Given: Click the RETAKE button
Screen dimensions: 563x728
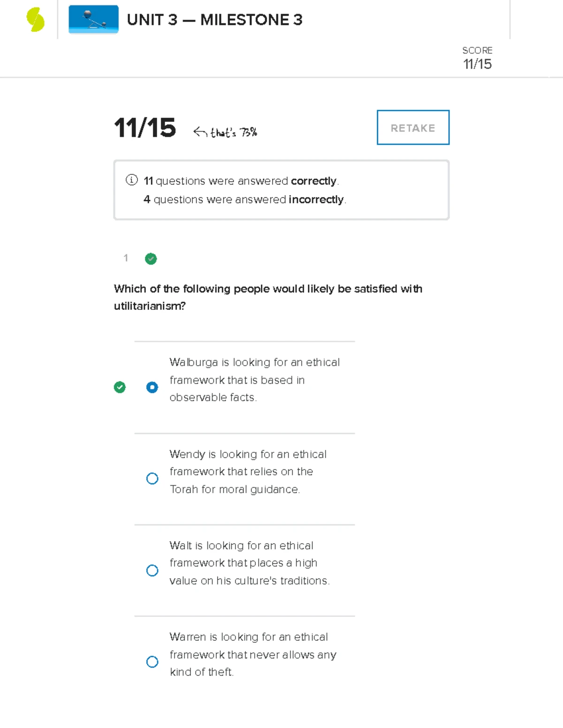Looking at the screenshot, I should [x=412, y=128].
